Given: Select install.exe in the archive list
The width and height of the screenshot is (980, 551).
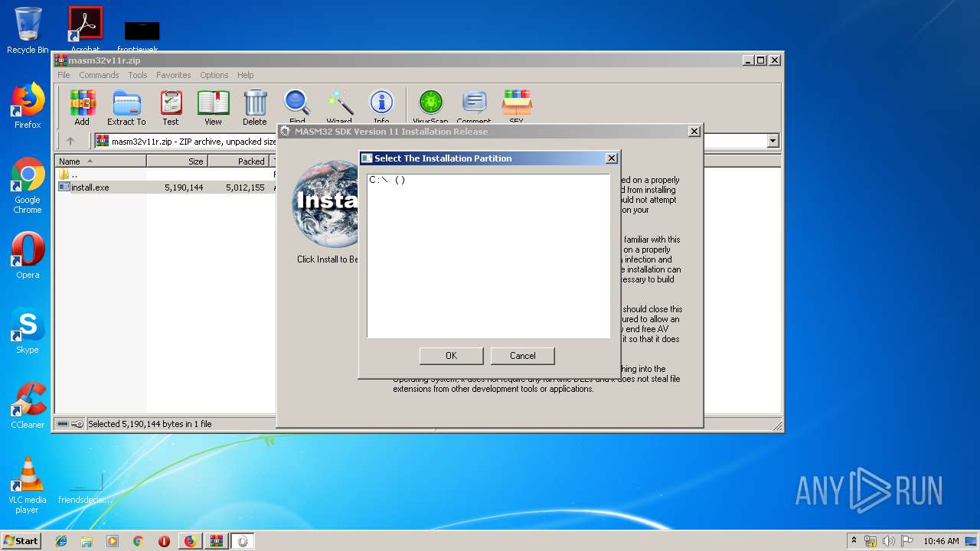Looking at the screenshot, I should pyautogui.click(x=90, y=187).
